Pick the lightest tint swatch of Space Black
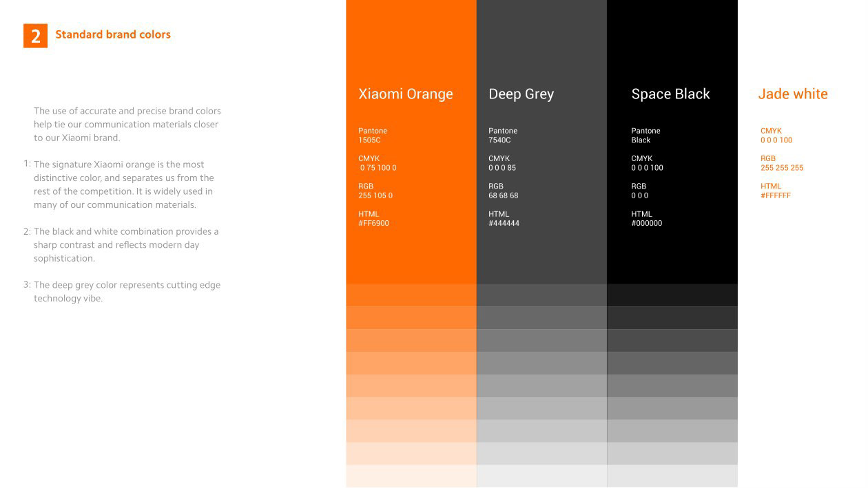Image resolution: width=868 pixels, height=488 pixels. (x=672, y=476)
